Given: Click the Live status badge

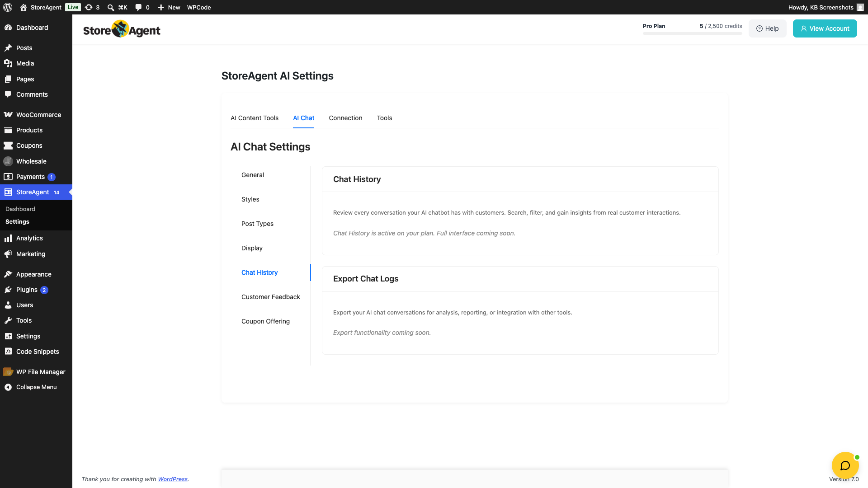Looking at the screenshot, I should point(73,7).
